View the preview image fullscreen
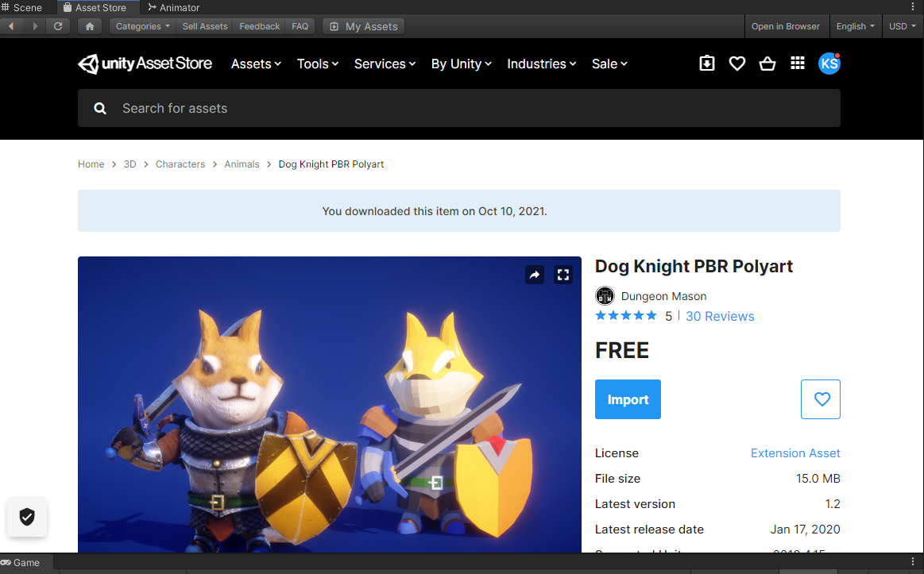 (x=563, y=275)
